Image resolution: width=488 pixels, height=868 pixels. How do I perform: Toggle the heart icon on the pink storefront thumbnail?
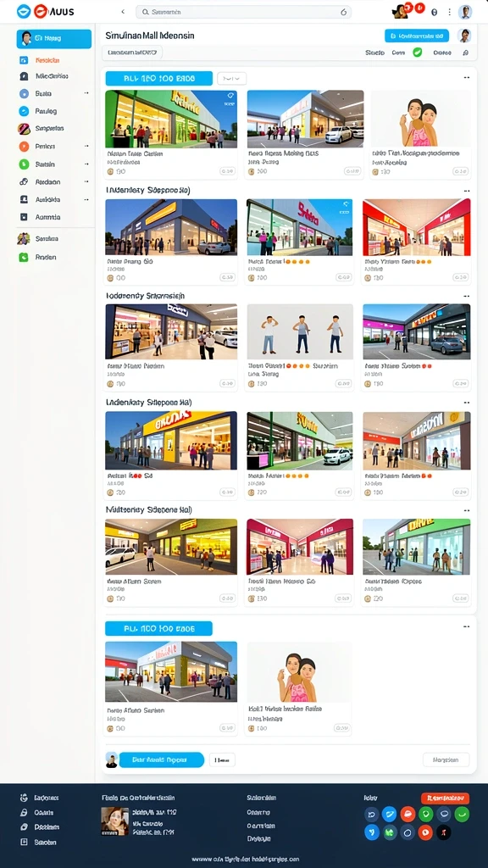tap(346, 204)
